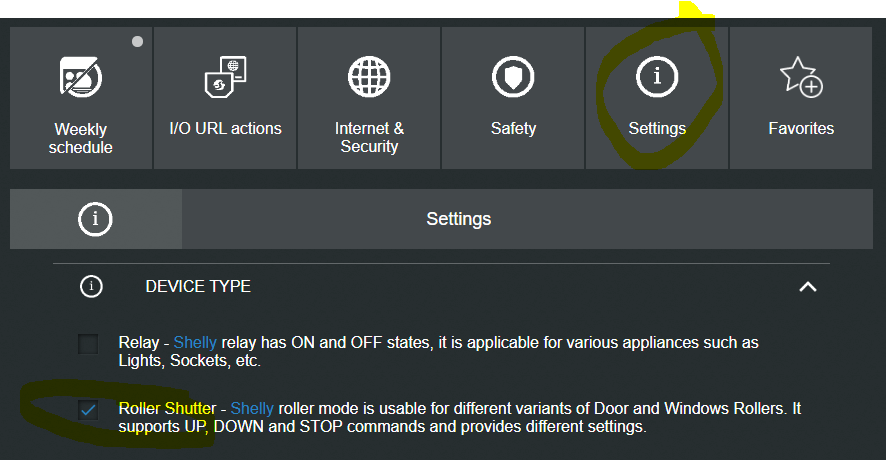886x460 pixels.
Task: Enable the Relay device type checkbox
Action: point(89,345)
